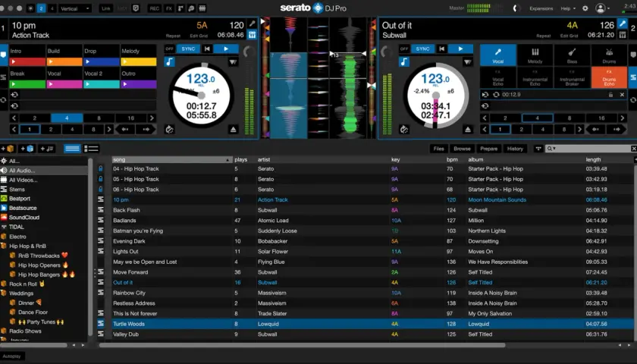Play the 10 pm deck

[x=226, y=49]
